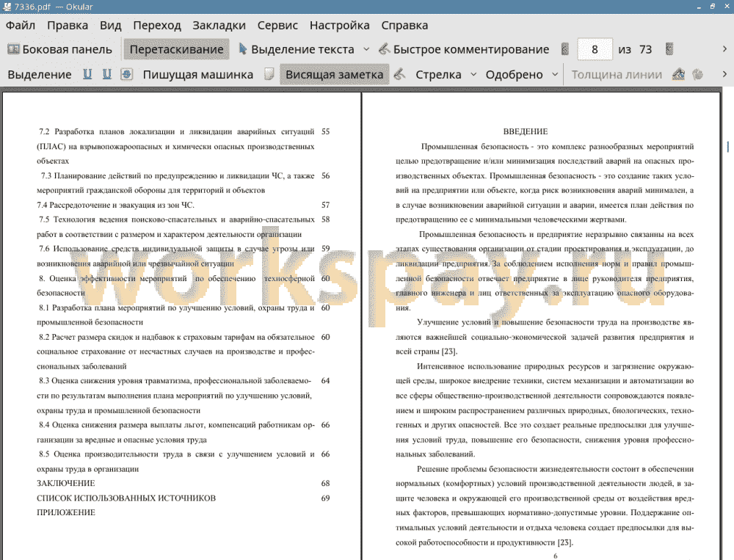Open the Настройка menu
Image resolution: width=734 pixels, height=560 pixels.
point(339,25)
